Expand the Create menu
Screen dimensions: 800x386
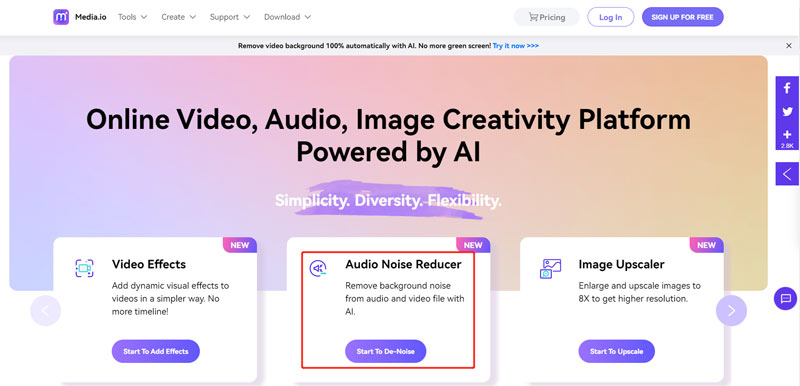pyautogui.click(x=179, y=17)
